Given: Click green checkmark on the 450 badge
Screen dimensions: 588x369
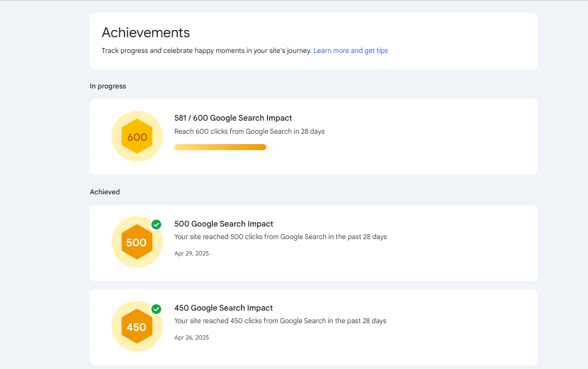Looking at the screenshot, I should [x=156, y=309].
